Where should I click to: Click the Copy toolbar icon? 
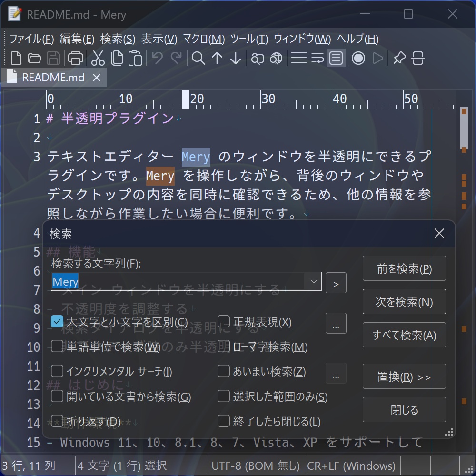pos(117,58)
